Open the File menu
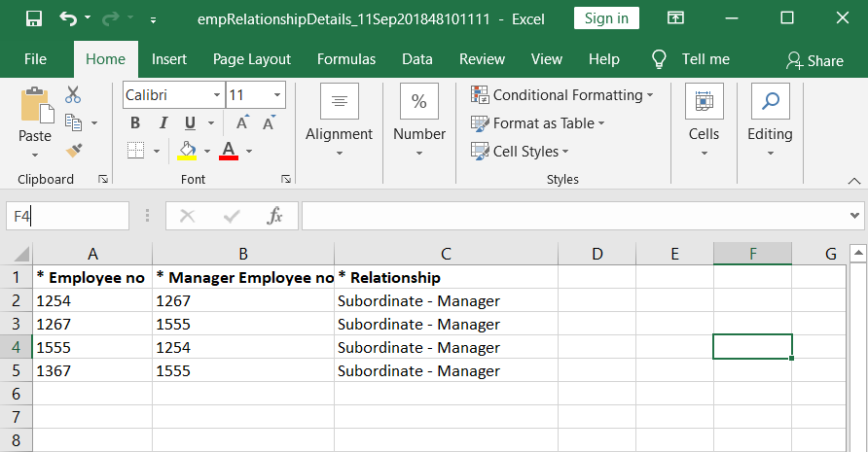The height and width of the screenshot is (452, 868). click(x=35, y=59)
